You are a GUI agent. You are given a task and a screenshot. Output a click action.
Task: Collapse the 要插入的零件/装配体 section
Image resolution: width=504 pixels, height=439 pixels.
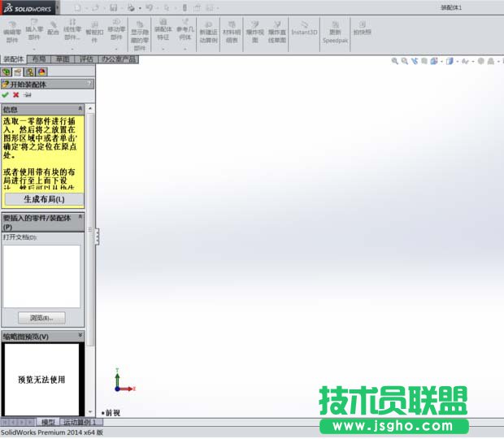80,217
